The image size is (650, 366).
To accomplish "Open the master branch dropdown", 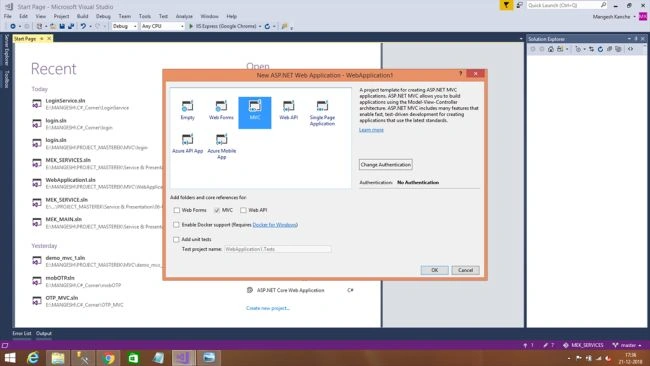I will (627, 345).
